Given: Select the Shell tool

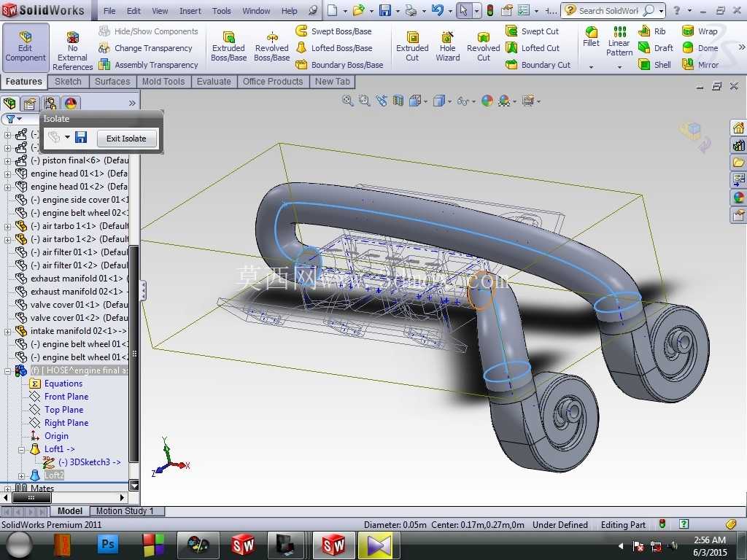Looking at the screenshot, I should coord(654,65).
